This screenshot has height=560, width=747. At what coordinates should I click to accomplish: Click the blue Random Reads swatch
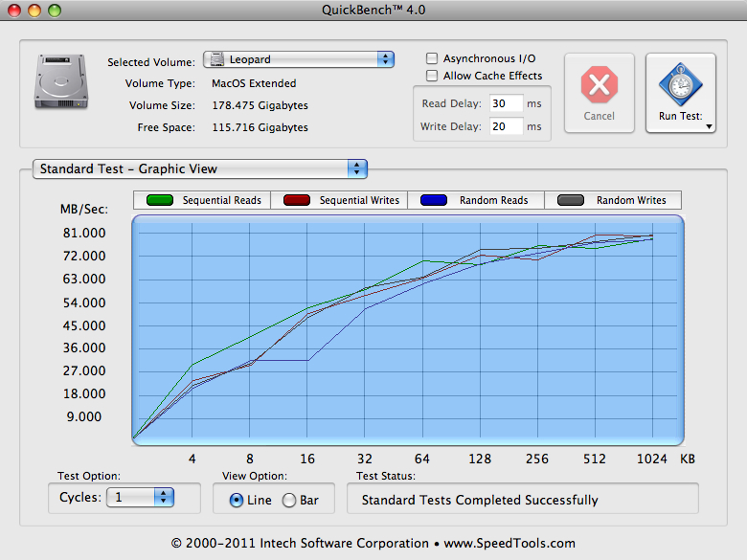pyautogui.click(x=434, y=200)
